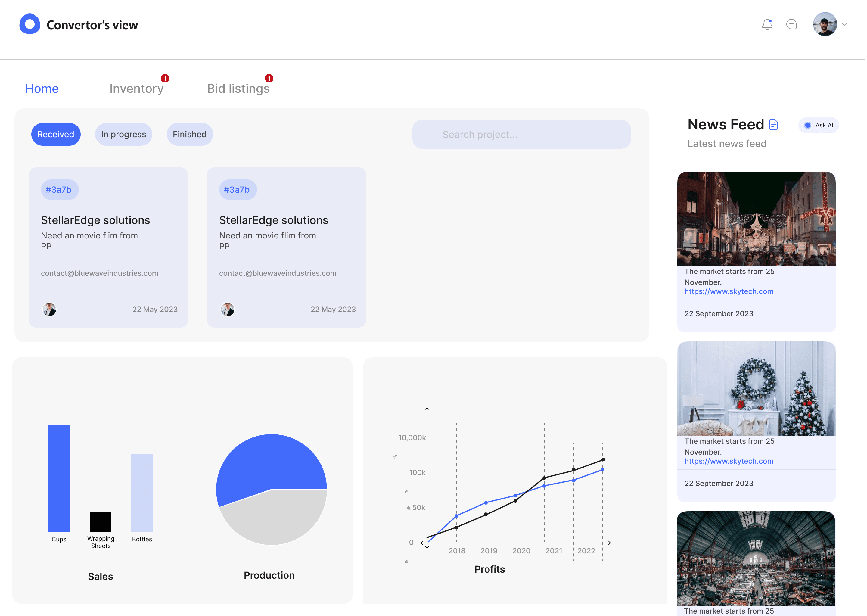
Task: Click the Convertor's view logo icon
Action: (x=30, y=24)
